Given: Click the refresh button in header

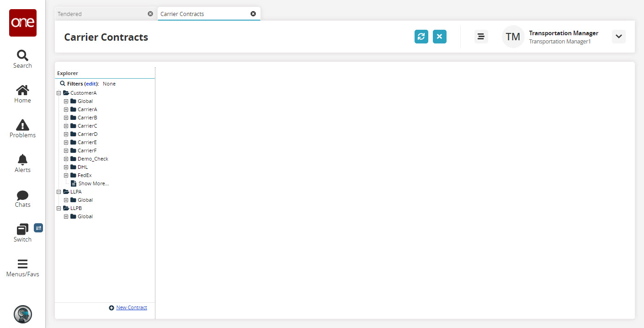Looking at the screenshot, I should pyautogui.click(x=421, y=37).
